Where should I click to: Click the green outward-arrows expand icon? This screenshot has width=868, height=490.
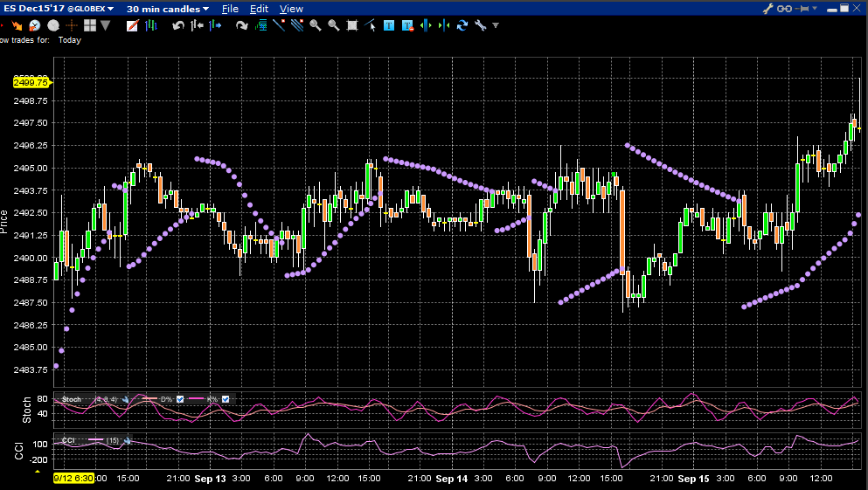point(426,25)
